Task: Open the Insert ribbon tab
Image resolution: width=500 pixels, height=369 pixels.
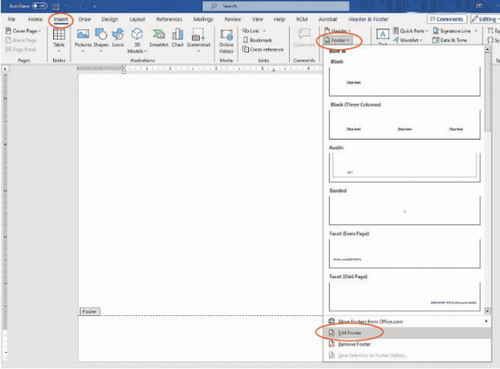Action: pyautogui.click(x=61, y=19)
